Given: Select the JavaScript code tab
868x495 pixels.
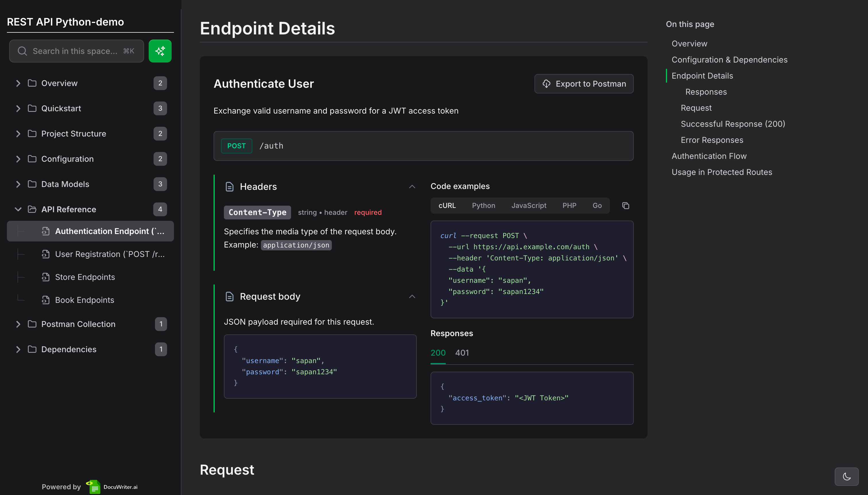Looking at the screenshot, I should [x=529, y=206].
